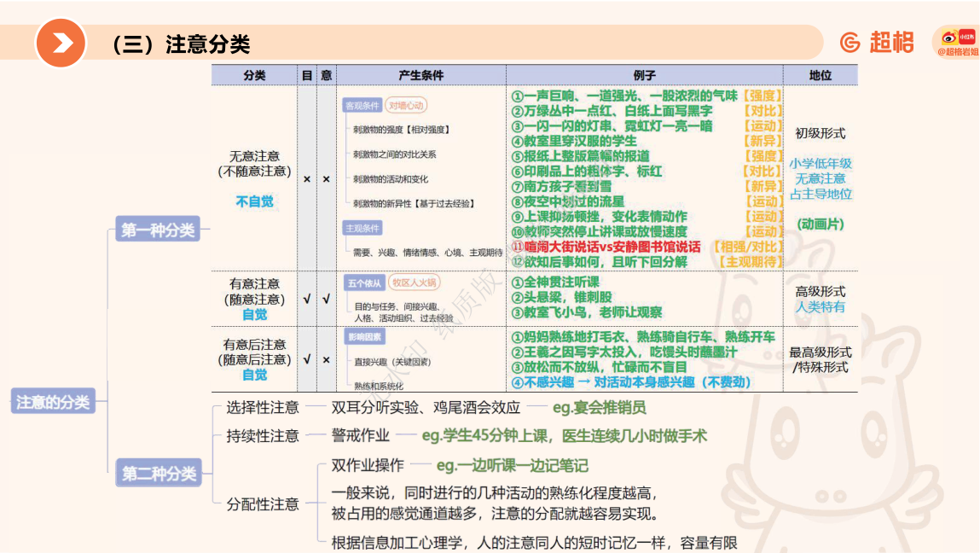Click the red 嘈闹大街说话 highlighted text
The image size is (980, 553).
559,247
